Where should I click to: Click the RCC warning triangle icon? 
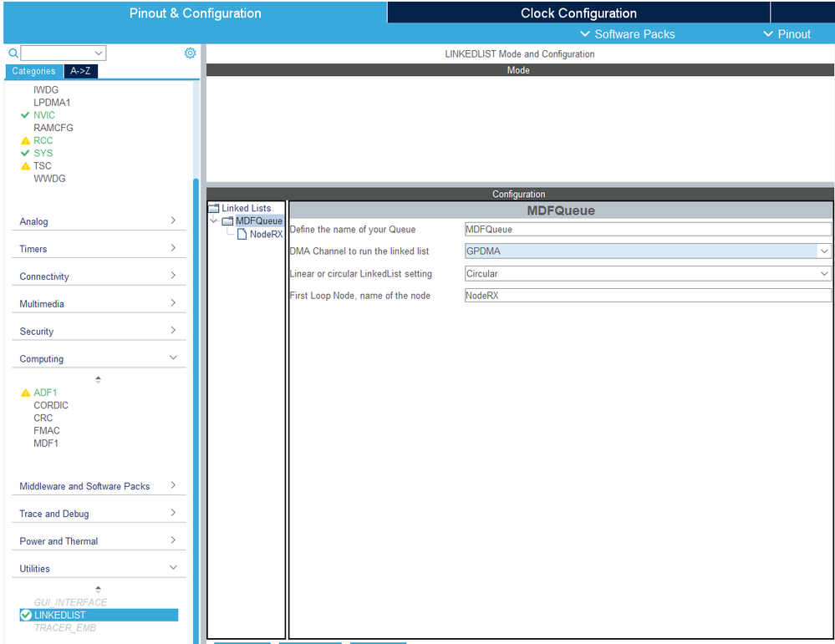(x=25, y=141)
